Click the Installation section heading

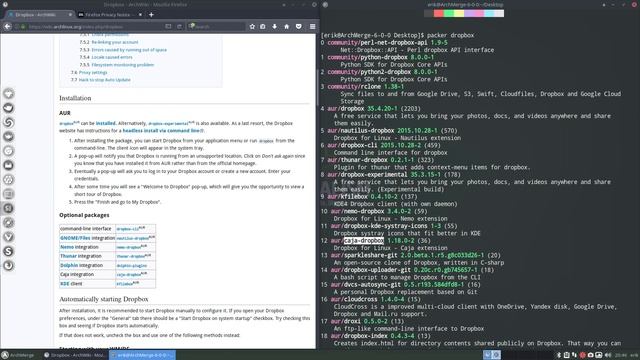click(75, 98)
